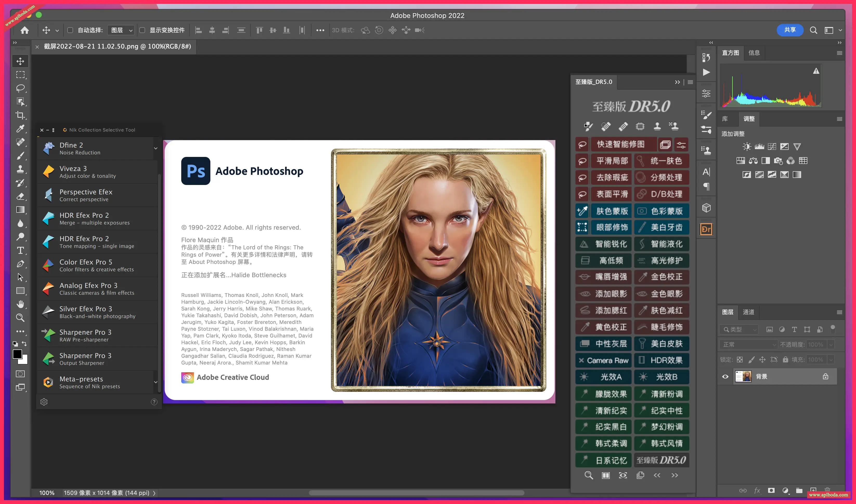Pick the Eyedropper tool

(x=20, y=129)
